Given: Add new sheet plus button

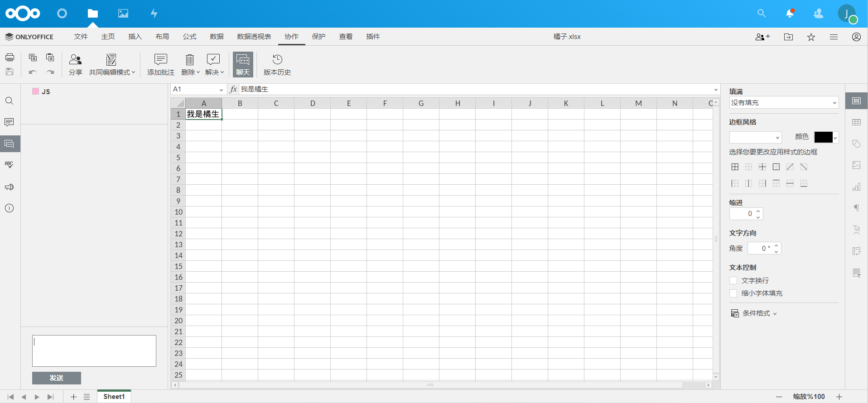Looking at the screenshot, I should [x=73, y=397].
